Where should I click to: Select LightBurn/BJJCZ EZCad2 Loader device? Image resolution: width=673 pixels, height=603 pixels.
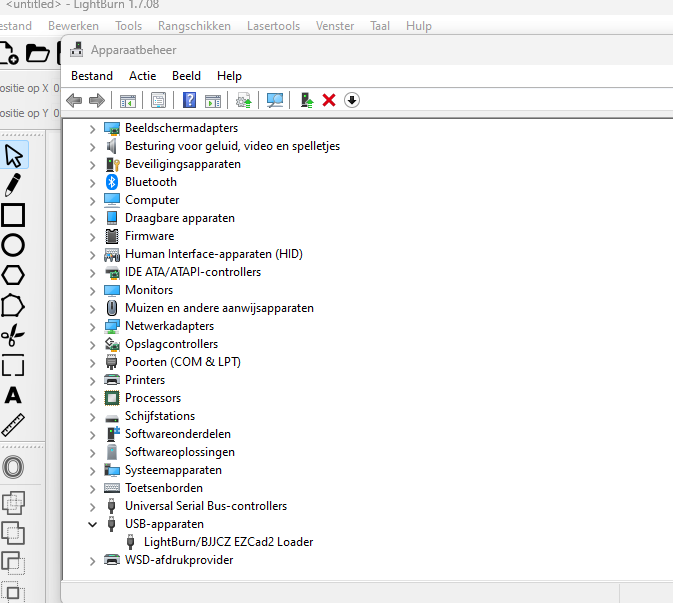click(228, 542)
